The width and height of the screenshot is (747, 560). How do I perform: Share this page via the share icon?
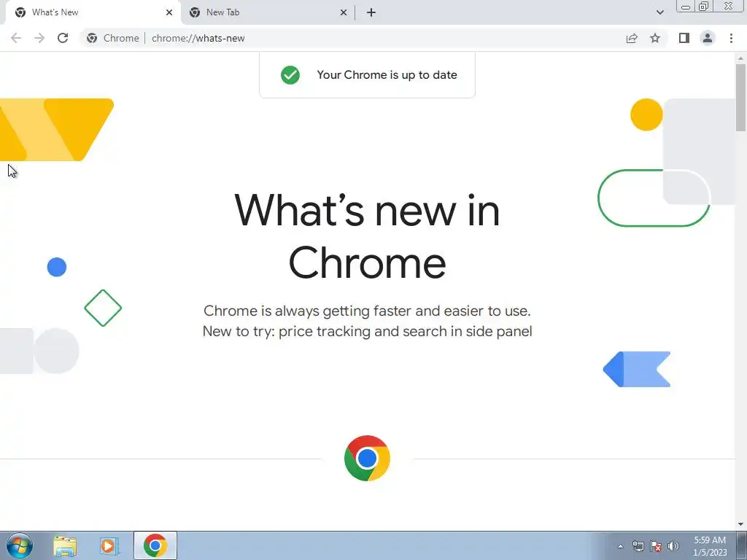(x=632, y=38)
